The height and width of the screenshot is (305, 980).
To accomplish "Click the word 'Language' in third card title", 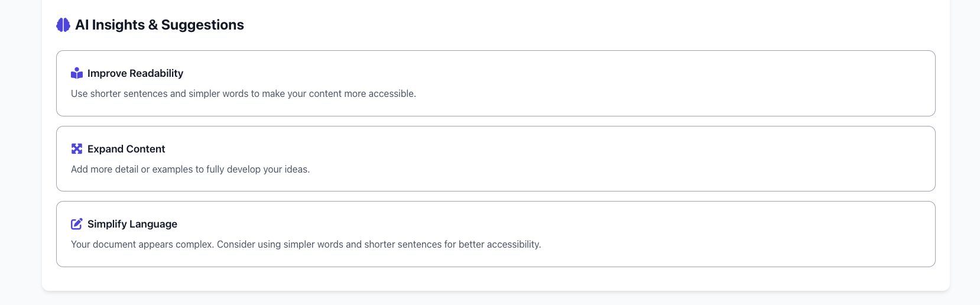I will [154, 224].
